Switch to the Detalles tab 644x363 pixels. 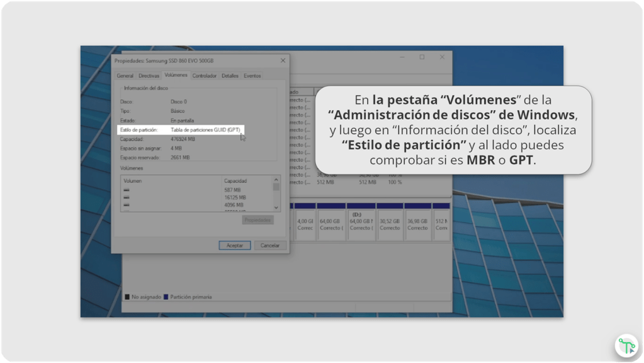click(230, 75)
